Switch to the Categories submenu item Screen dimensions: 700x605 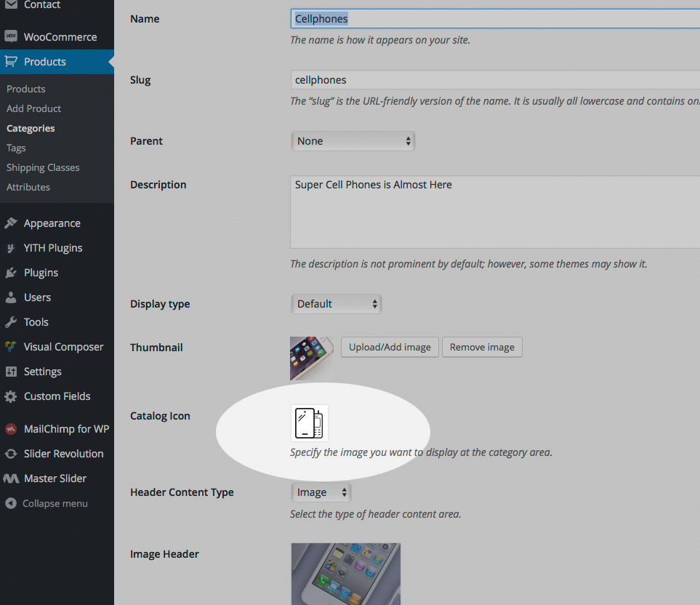point(31,128)
